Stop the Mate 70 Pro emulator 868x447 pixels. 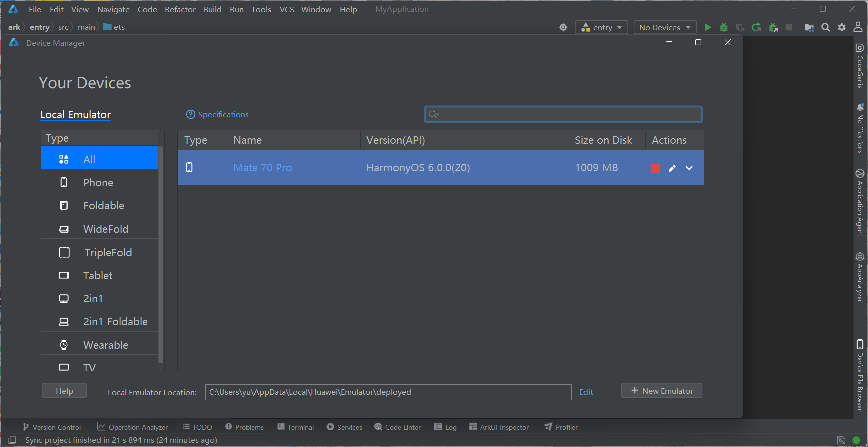[656, 168]
